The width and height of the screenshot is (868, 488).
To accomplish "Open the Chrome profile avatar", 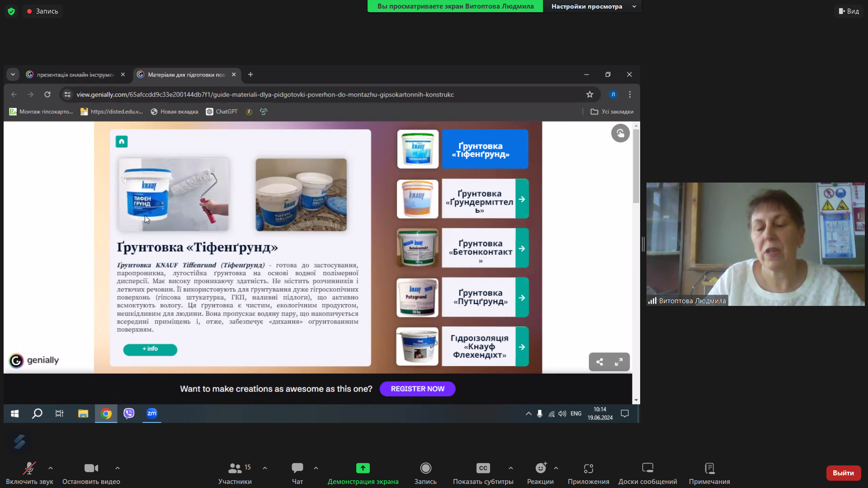I will point(613,94).
